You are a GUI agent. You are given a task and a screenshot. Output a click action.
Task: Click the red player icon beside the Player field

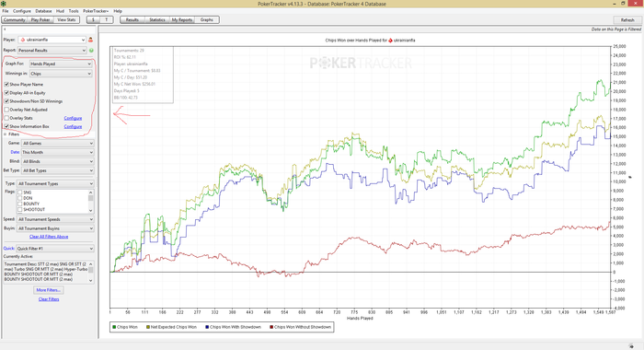click(90, 40)
